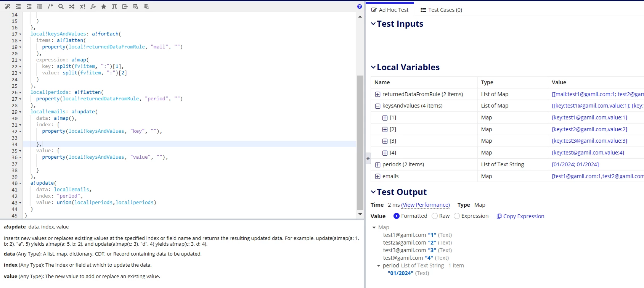Collapse the period output list node
Image resolution: width=644 pixels, height=288 pixels.
pyautogui.click(x=379, y=266)
